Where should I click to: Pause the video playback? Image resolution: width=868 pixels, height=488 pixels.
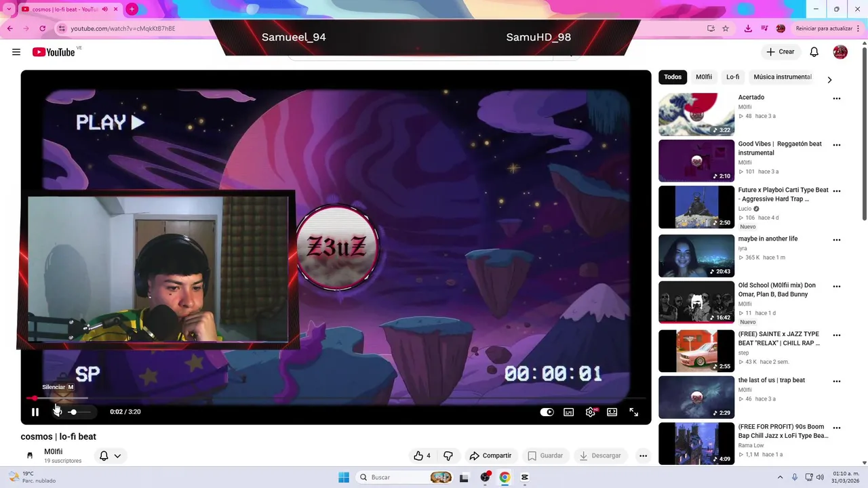pyautogui.click(x=35, y=412)
